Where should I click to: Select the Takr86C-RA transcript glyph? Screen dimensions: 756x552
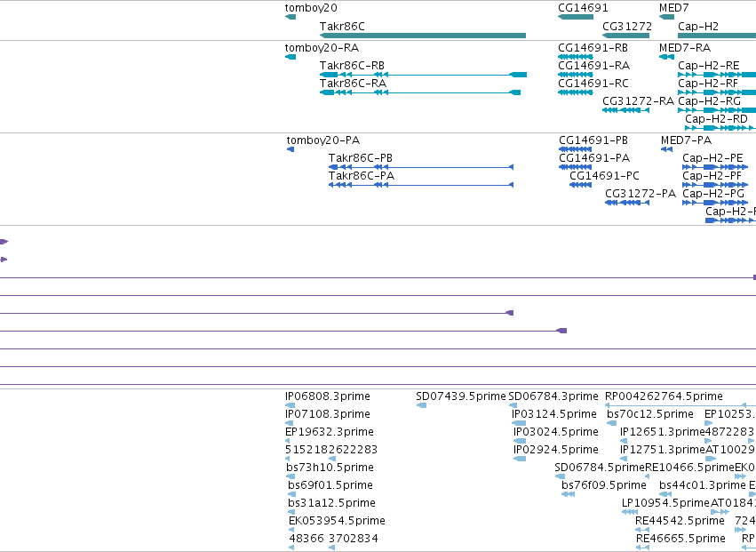(420, 92)
